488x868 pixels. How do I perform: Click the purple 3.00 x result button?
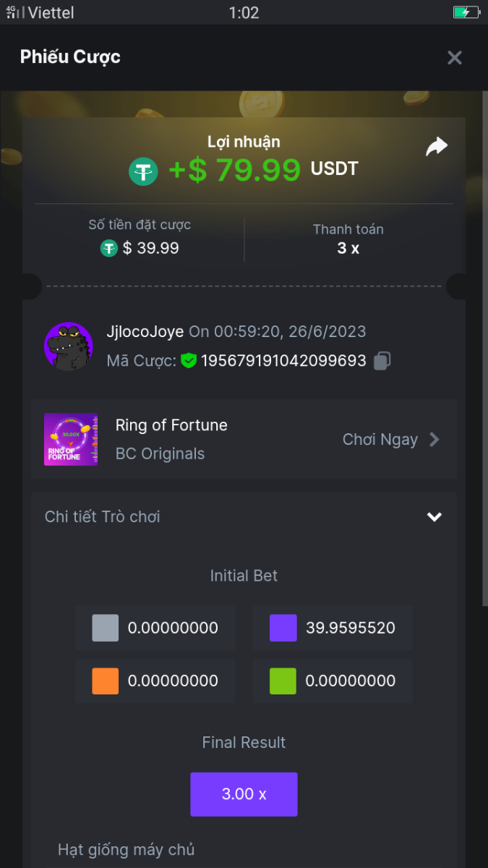pos(244,794)
